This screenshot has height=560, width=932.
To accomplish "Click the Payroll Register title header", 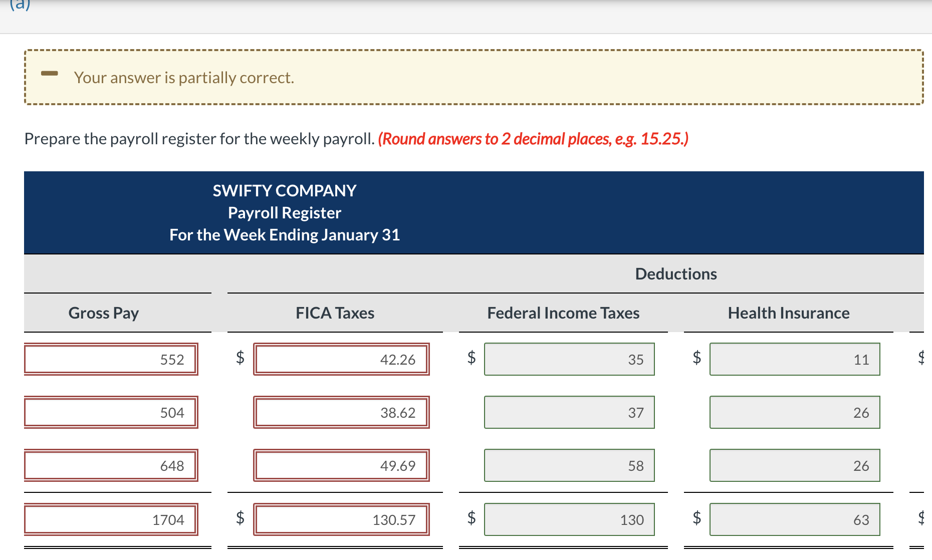I will click(285, 213).
